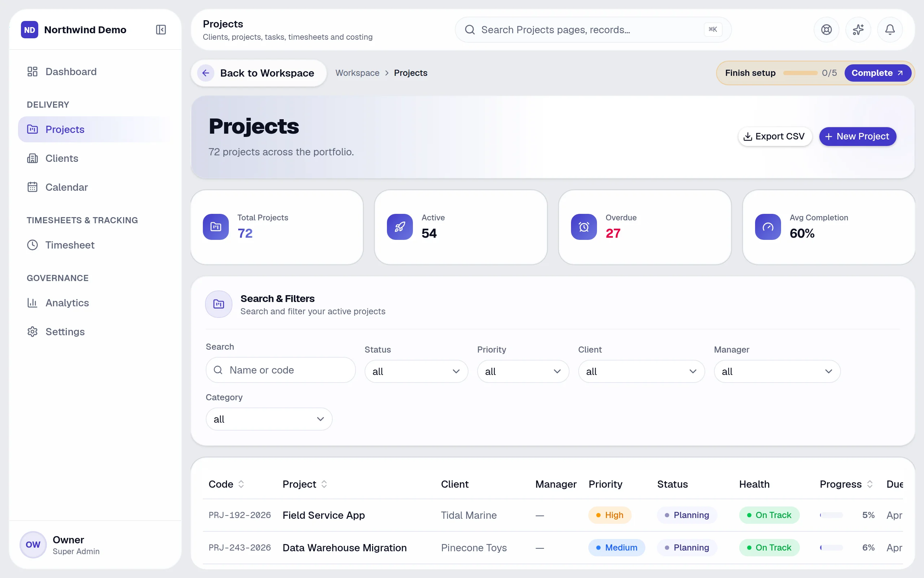Open the Priority filter dropdown
924x578 pixels.
click(523, 371)
